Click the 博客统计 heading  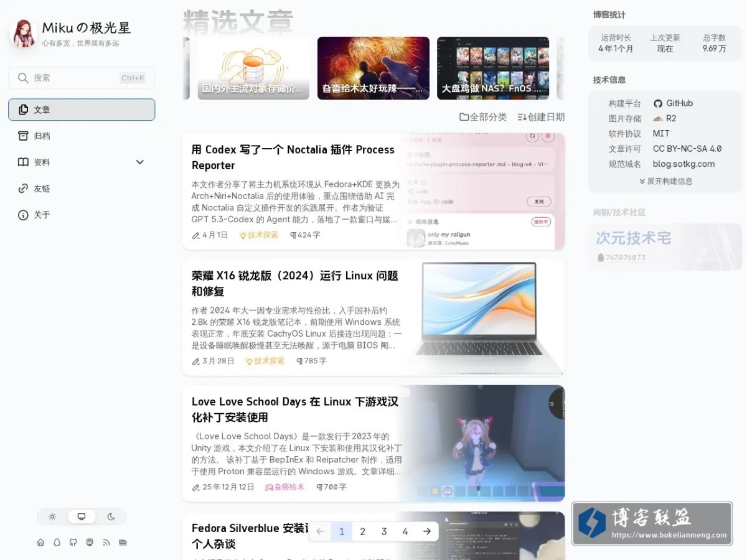609,15
